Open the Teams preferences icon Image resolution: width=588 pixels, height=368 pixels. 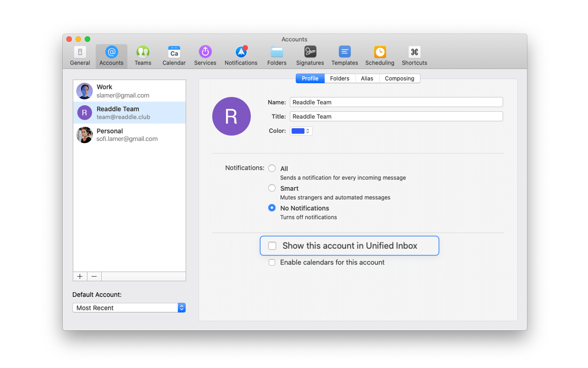pos(143,56)
